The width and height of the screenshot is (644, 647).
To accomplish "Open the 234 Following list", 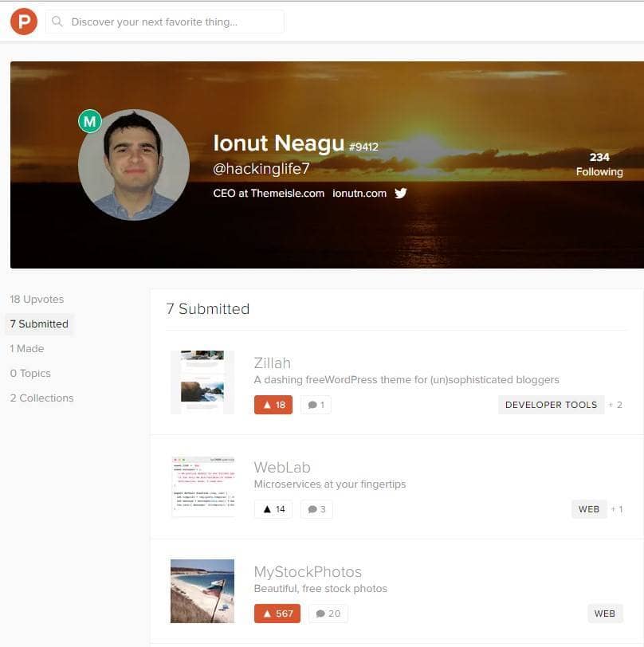I will (x=599, y=164).
